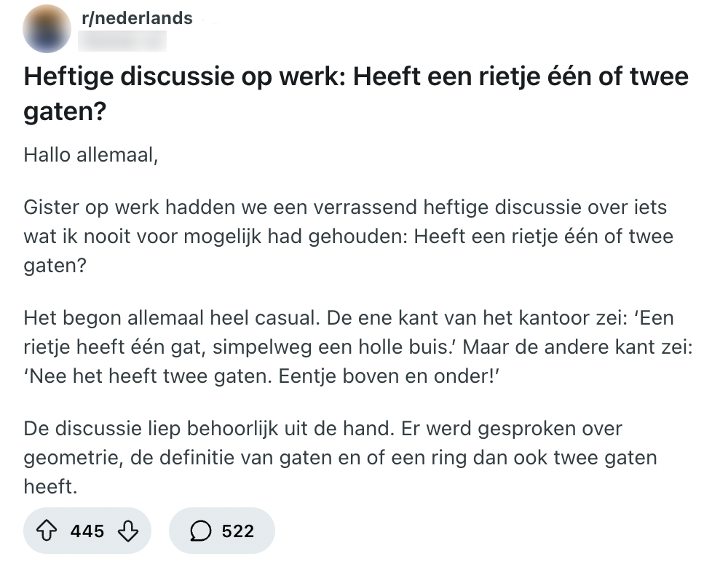Click the 445 vote score

point(87,531)
